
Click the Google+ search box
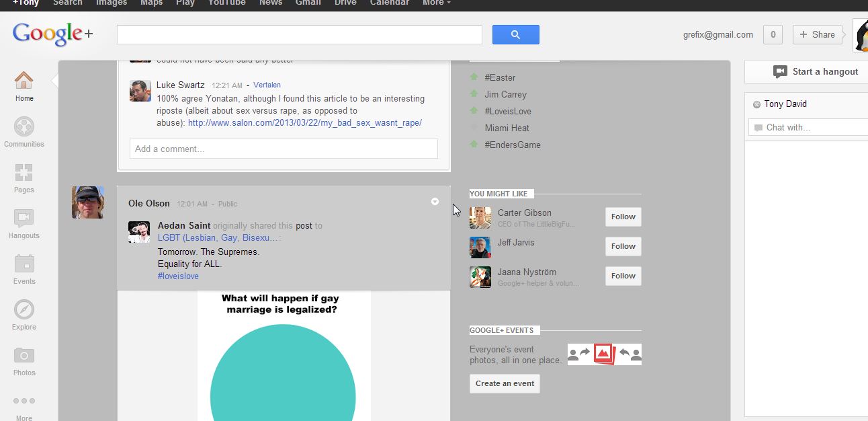pyautogui.click(x=300, y=34)
